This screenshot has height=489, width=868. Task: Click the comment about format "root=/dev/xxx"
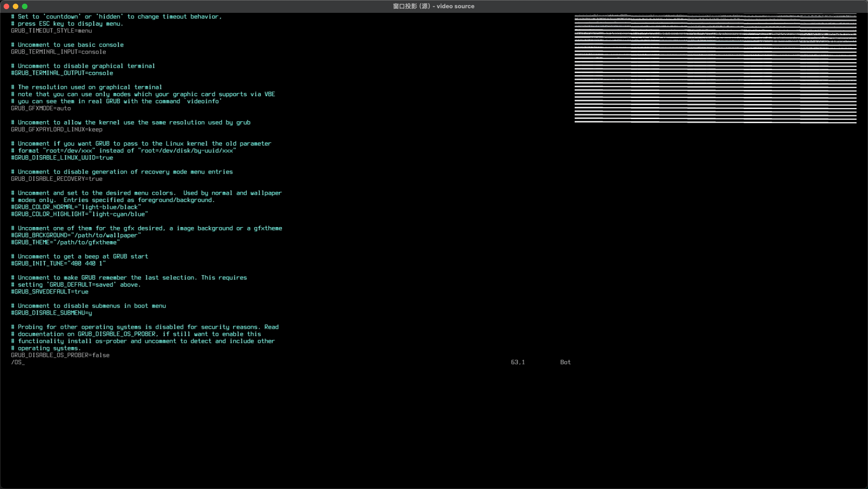[x=124, y=151]
